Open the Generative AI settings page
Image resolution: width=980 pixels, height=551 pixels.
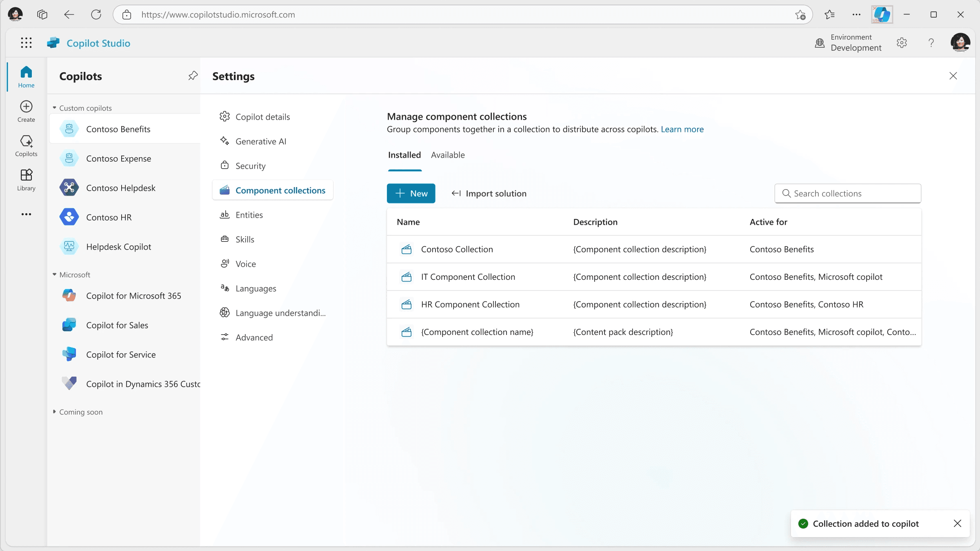tap(261, 141)
